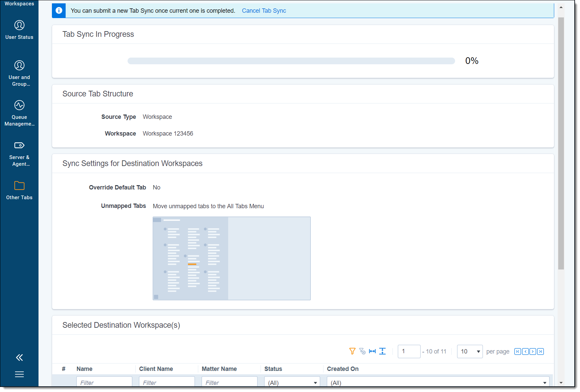Open the Other Tabs folder

tap(19, 190)
